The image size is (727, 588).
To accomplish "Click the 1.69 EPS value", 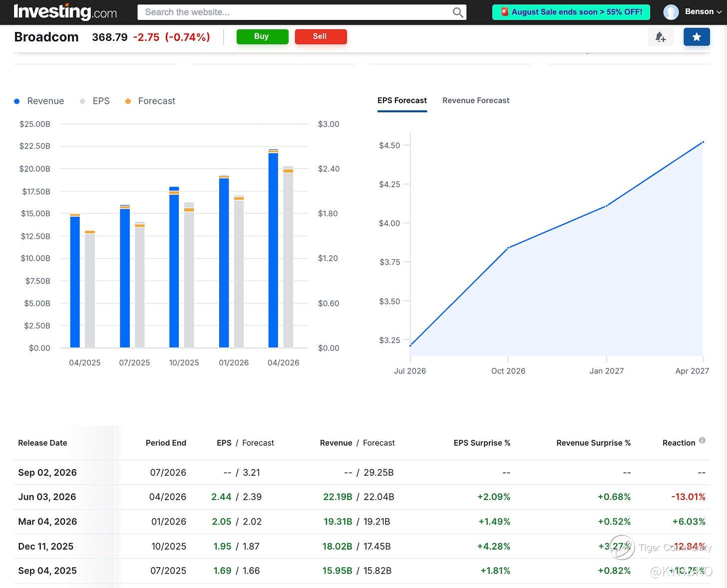I will [222, 571].
